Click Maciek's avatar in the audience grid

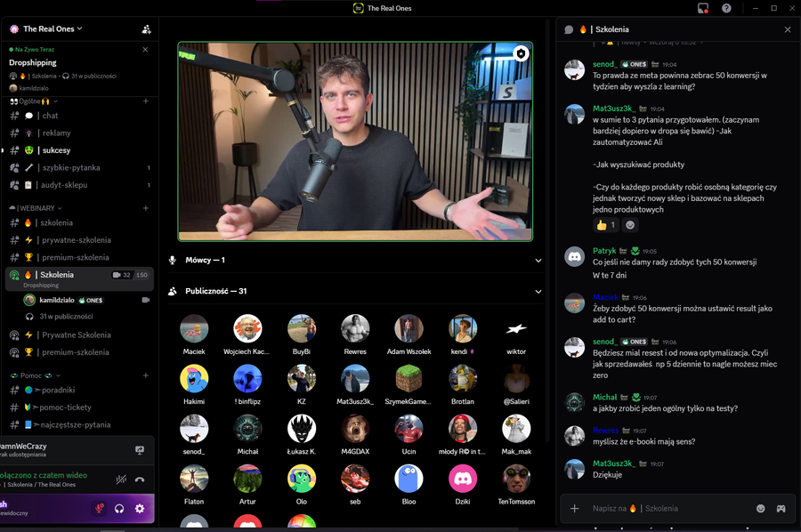pyautogui.click(x=194, y=326)
